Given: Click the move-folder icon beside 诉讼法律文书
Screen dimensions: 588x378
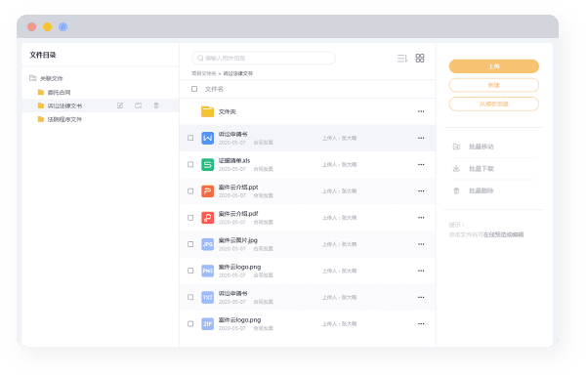Looking at the screenshot, I should 139,105.
